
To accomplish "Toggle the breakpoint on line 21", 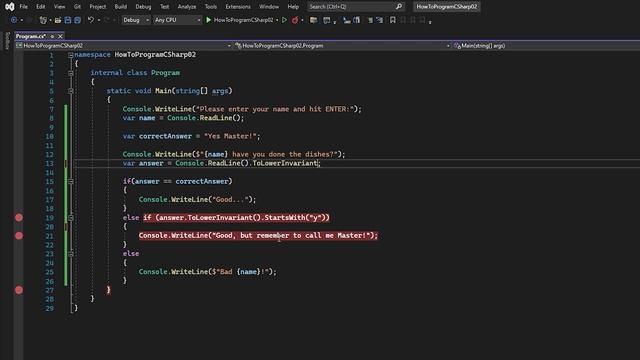I will pos(19,236).
